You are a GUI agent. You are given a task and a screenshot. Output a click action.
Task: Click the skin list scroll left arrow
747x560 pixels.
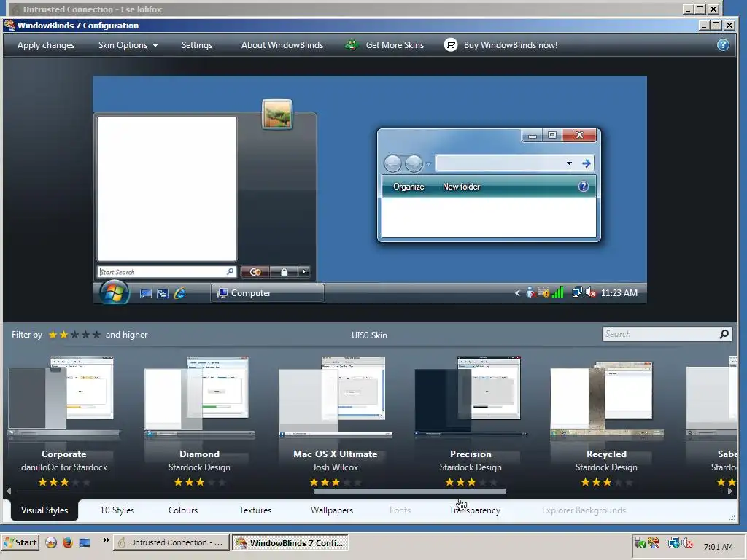point(9,491)
